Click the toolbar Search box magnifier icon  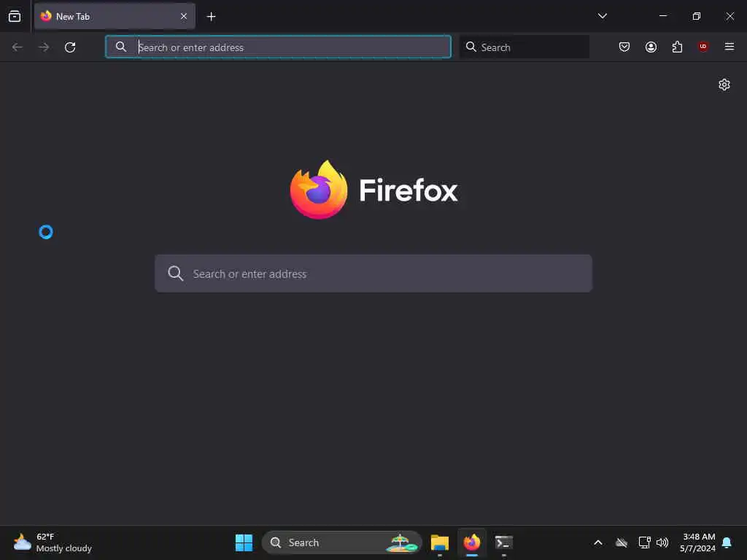tap(471, 47)
